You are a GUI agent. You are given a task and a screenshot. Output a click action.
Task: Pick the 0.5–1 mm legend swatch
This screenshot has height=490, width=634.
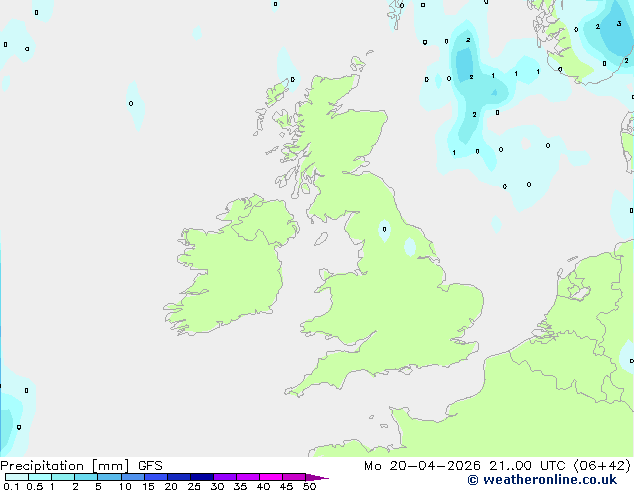pos(40,477)
